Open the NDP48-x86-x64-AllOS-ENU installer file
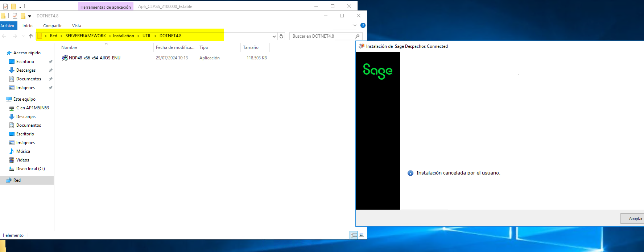 (94, 58)
